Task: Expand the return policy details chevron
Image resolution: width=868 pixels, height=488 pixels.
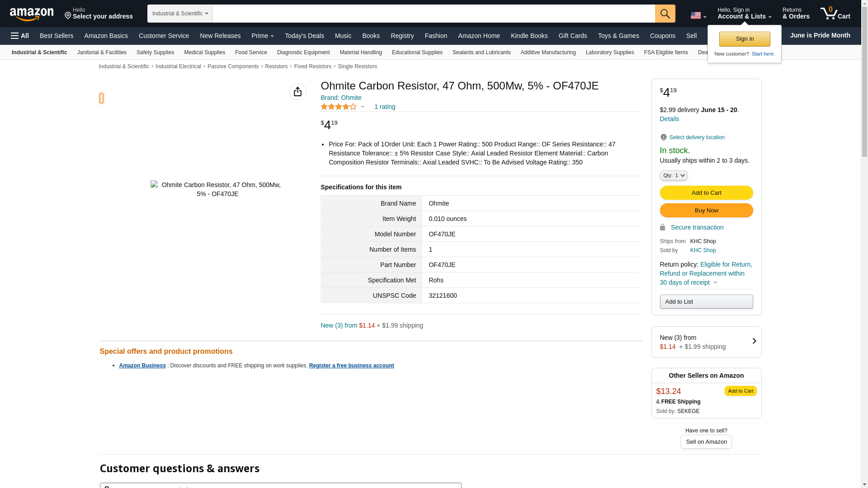Action: click(x=715, y=283)
